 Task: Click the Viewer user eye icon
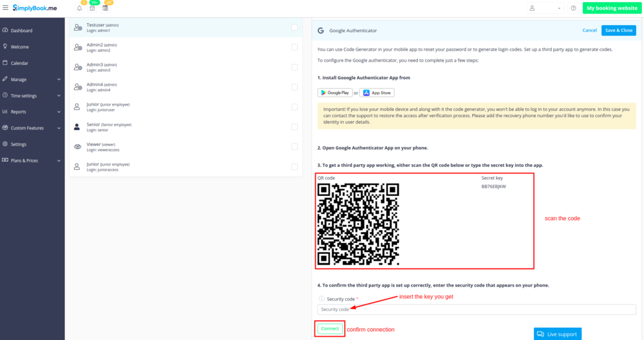point(77,147)
